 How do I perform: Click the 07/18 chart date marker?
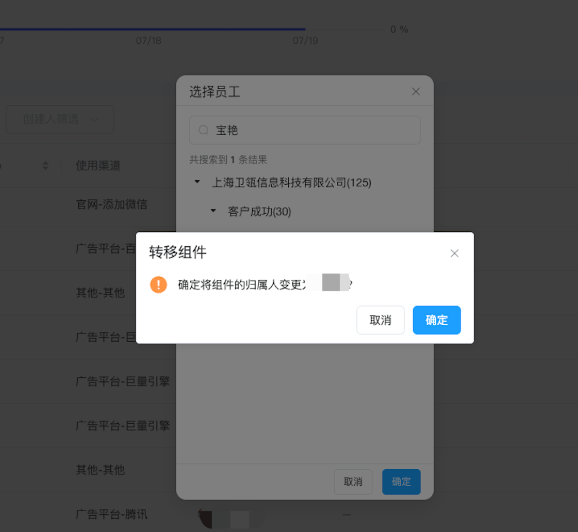click(x=149, y=41)
